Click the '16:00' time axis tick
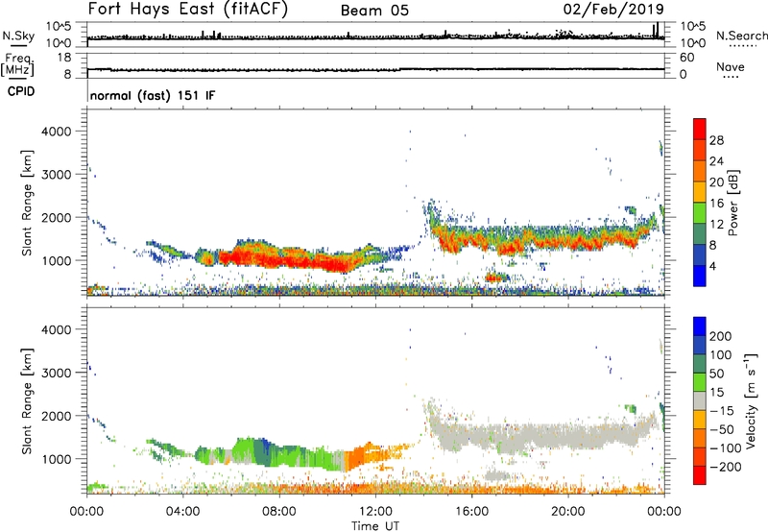 click(x=471, y=512)
